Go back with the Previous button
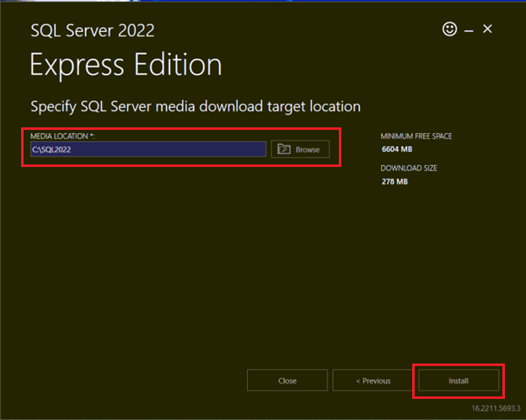Image resolution: width=526 pixels, height=420 pixels. click(x=373, y=380)
